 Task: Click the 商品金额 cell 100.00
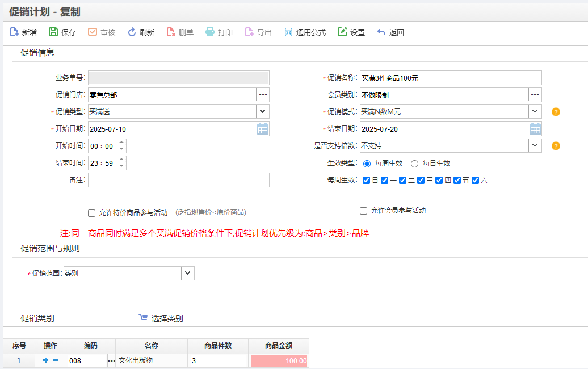pos(279,360)
